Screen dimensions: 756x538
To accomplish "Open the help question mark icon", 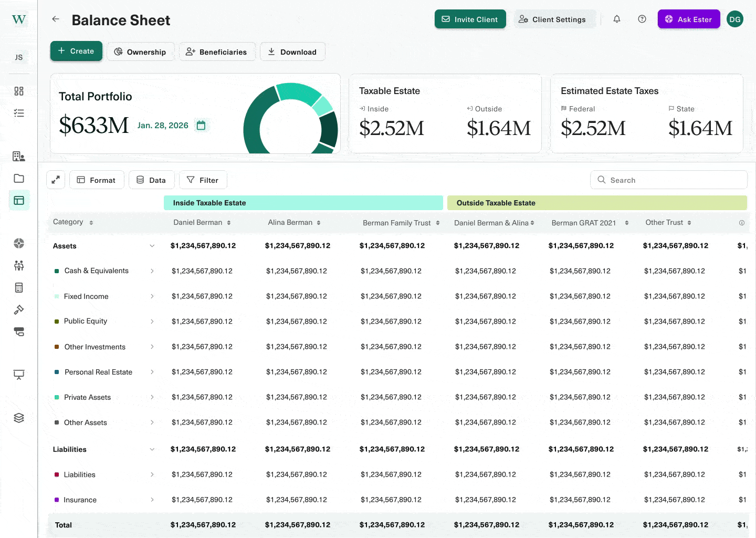I will pyautogui.click(x=642, y=19).
